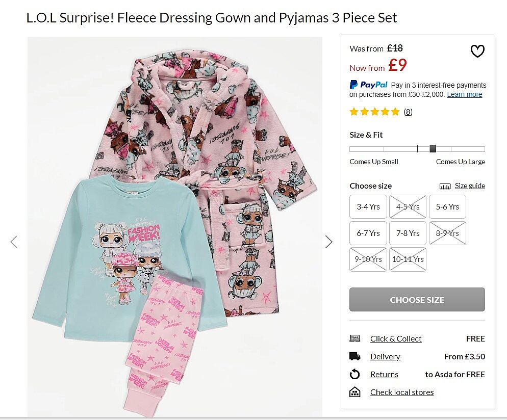Click the delivery truck icon
Screen dimensions: 507x420
click(x=354, y=356)
